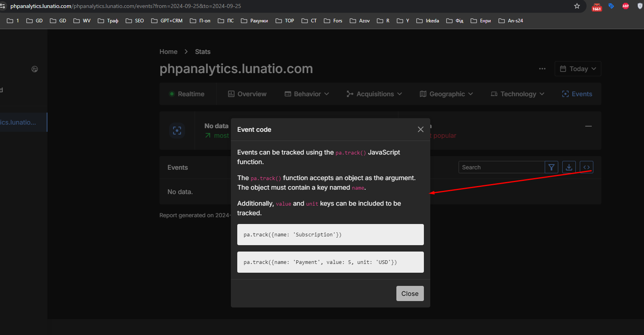Click the Search input field
This screenshot has height=335, width=644.
pyautogui.click(x=501, y=167)
